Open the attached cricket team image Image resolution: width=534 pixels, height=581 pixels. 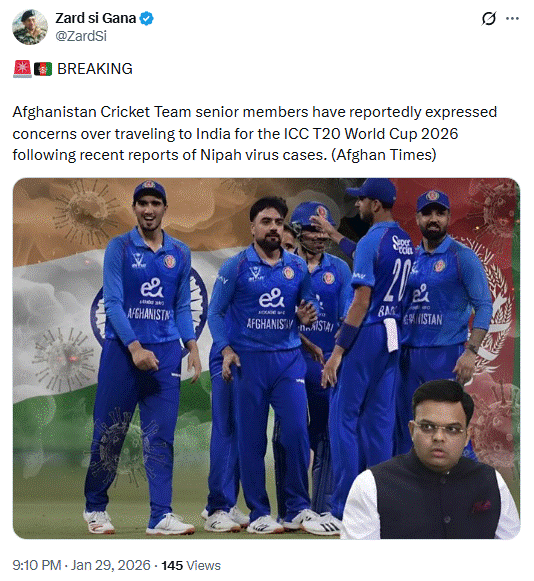point(266,358)
